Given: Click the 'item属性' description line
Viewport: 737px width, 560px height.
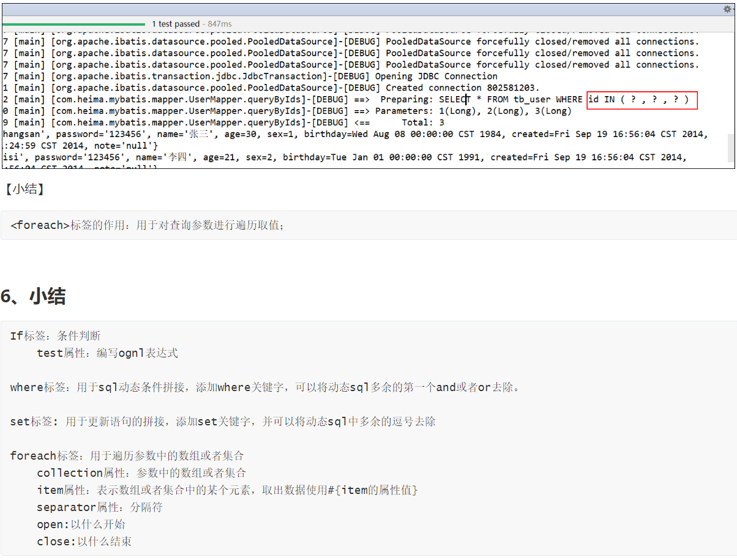Looking at the screenshot, I should pos(228,490).
